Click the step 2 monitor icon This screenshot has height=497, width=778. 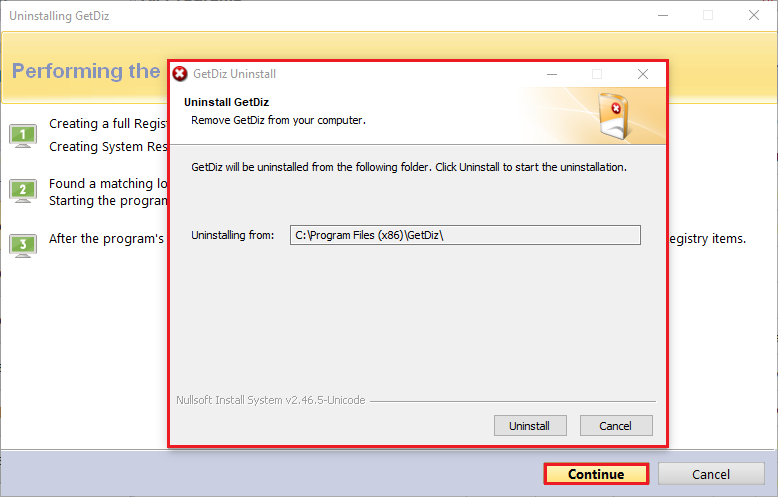point(23,190)
